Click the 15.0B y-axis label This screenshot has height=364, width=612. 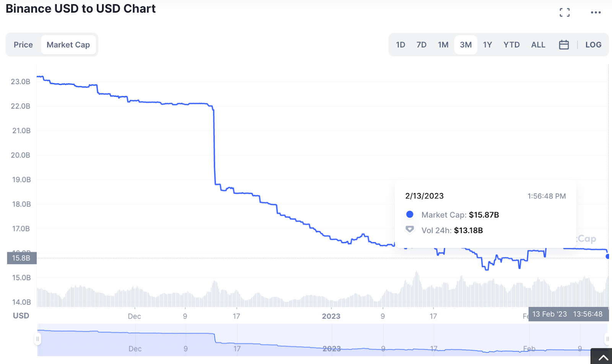coord(21,278)
